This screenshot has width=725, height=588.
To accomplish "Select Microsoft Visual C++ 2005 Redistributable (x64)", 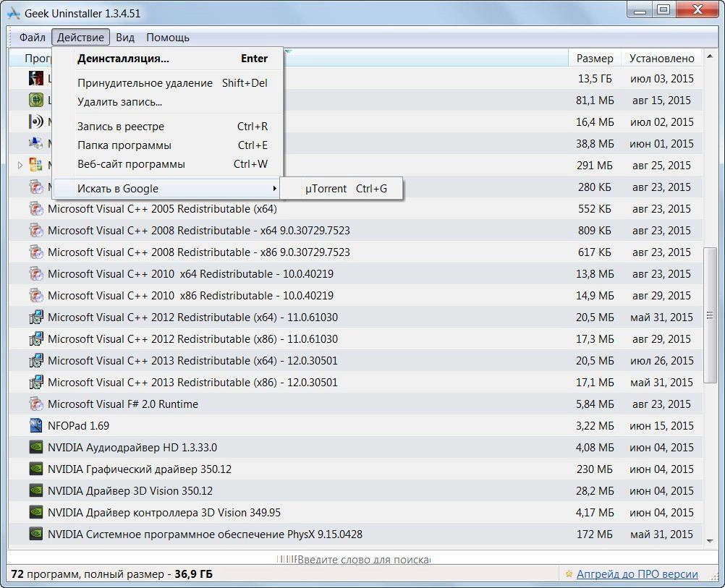I will [x=355, y=209].
